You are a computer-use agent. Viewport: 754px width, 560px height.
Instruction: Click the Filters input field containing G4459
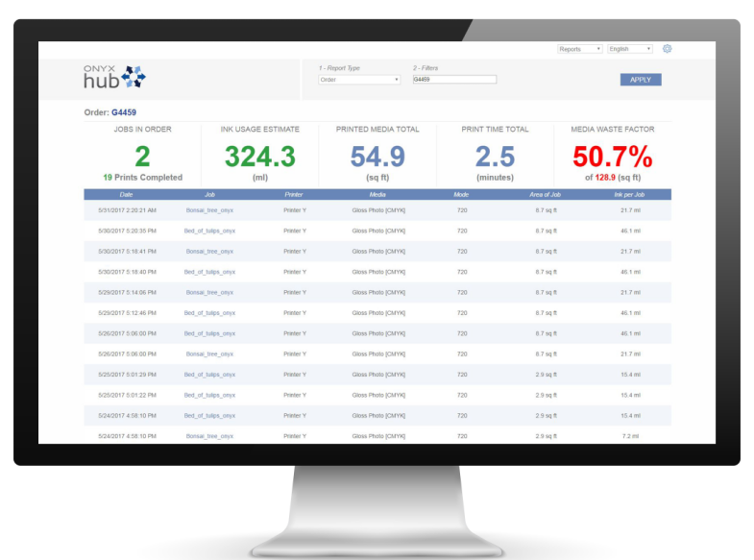tap(453, 80)
